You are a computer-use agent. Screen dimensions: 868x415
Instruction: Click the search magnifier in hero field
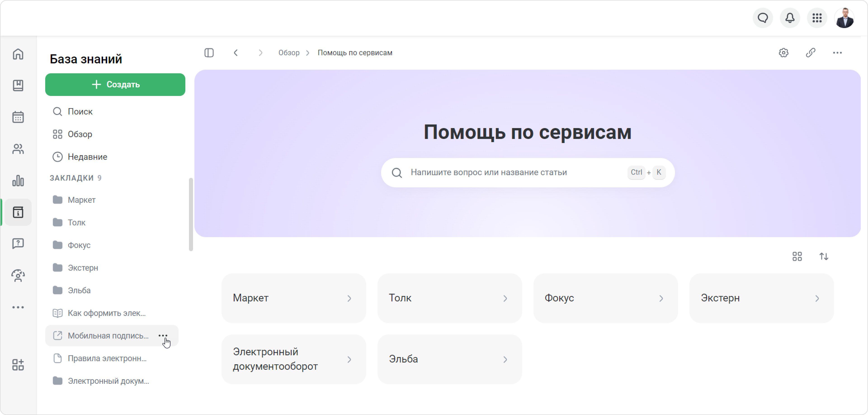click(x=397, y=172)
